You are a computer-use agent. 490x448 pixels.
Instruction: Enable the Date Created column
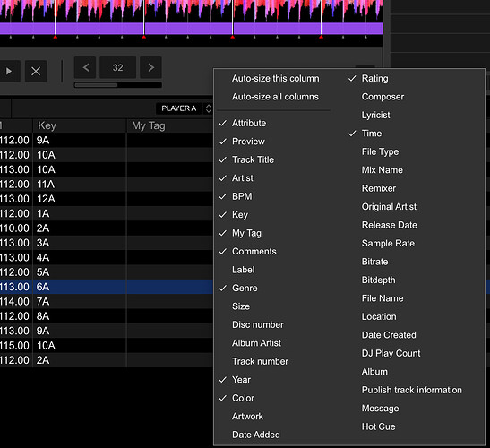389,335
